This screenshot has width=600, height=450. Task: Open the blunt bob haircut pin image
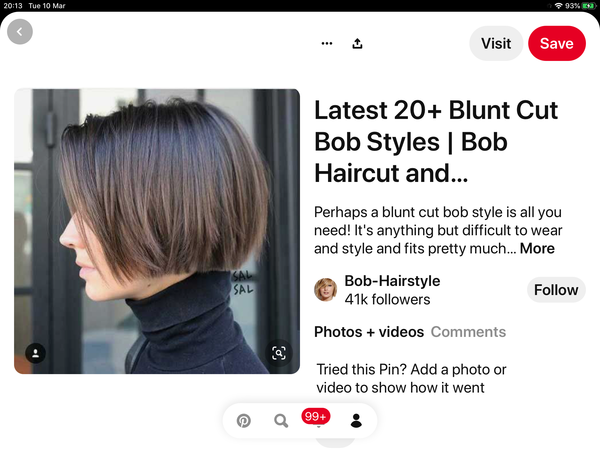click(x=157, y=231)
